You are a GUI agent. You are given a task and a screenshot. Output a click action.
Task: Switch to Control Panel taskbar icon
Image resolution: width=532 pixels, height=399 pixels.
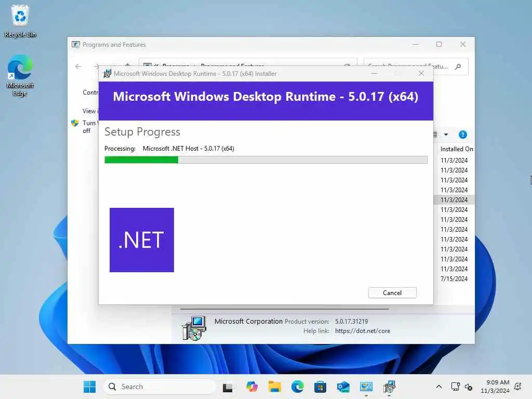[366, 387]
